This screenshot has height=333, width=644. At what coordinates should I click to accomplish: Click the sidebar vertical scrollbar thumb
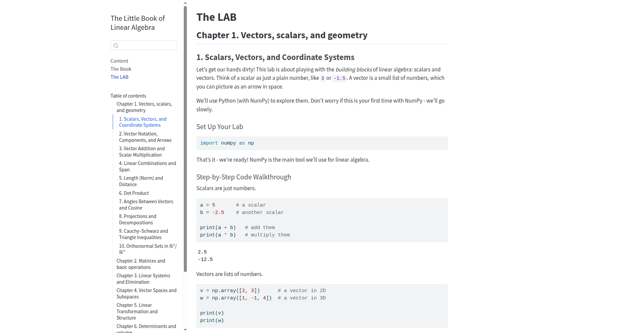pos(185,139)
